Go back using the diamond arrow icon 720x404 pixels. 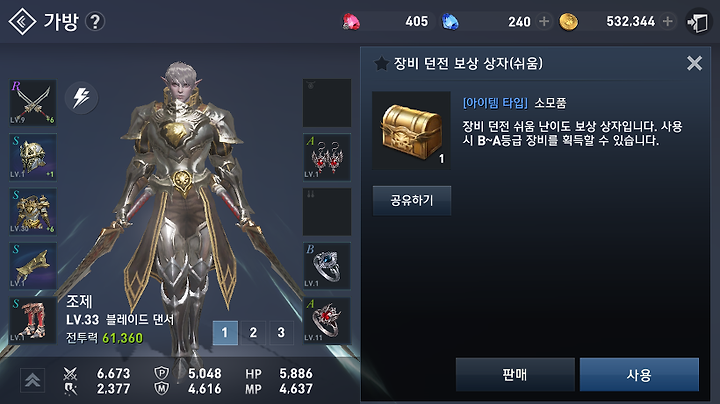pyautogui.click(x=22, y=22)
